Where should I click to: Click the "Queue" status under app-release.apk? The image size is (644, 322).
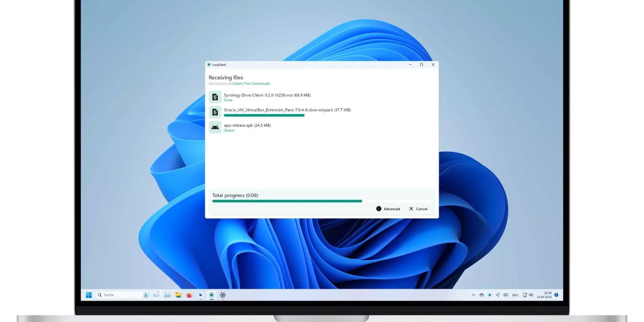pos(229,130)
